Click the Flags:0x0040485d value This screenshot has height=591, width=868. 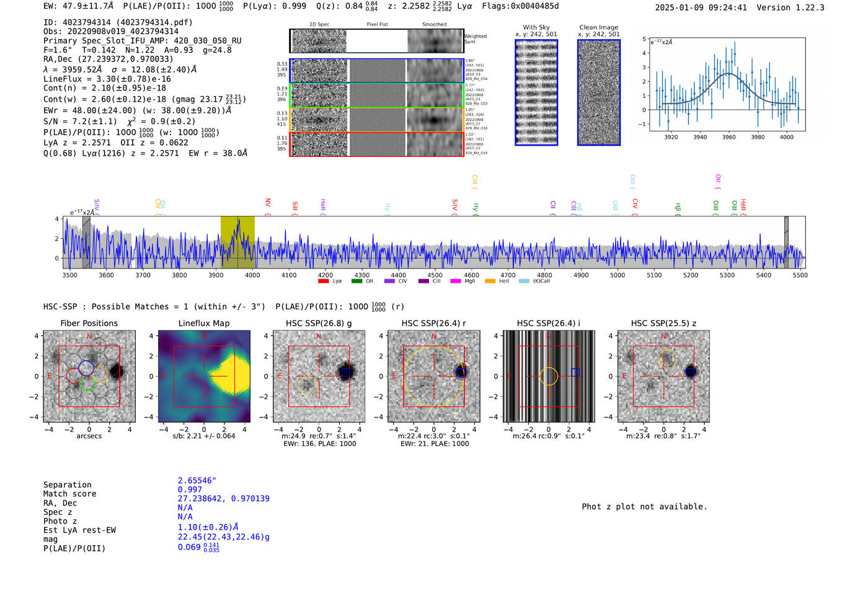pos(520,6)
